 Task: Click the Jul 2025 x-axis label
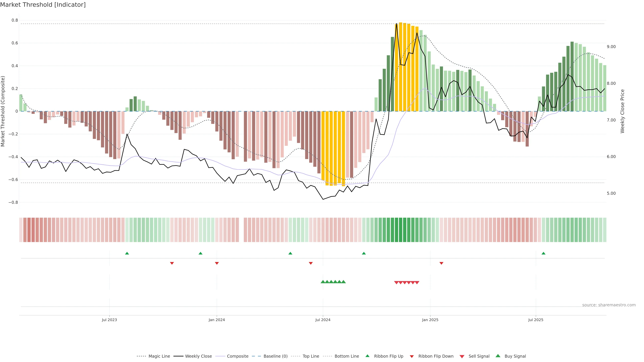coord(535,320)
